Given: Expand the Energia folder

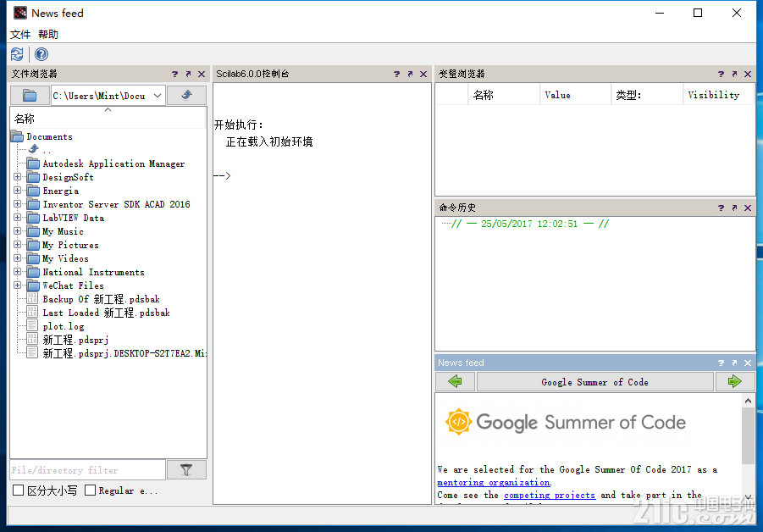Looking at the screenshot, I should [x=18, y=191].
